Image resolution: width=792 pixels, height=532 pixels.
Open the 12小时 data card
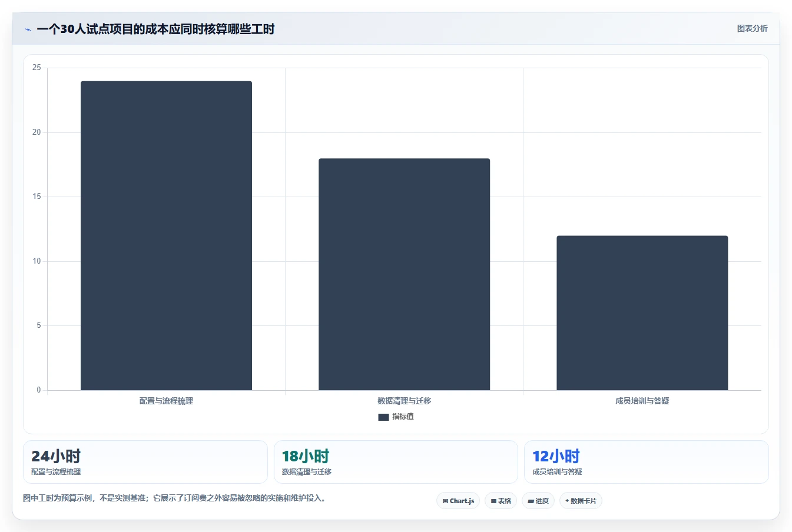click(647, 462)
